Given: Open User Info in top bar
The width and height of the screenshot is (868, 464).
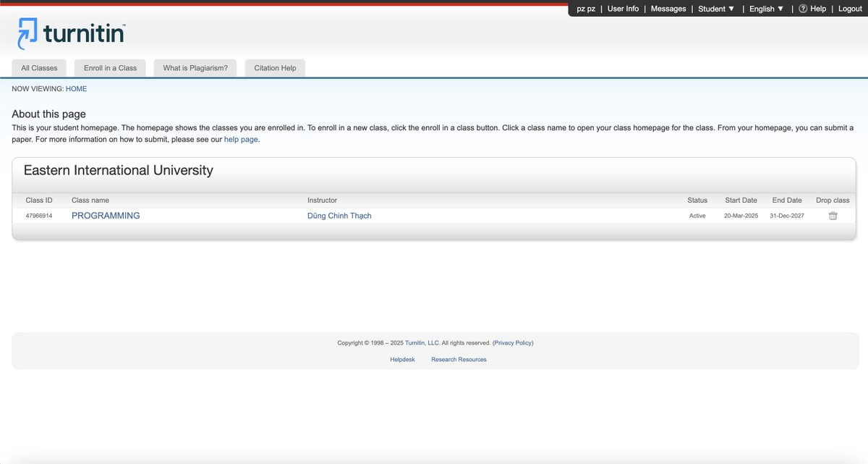Looking at the screenshot, I should [623, 9].
